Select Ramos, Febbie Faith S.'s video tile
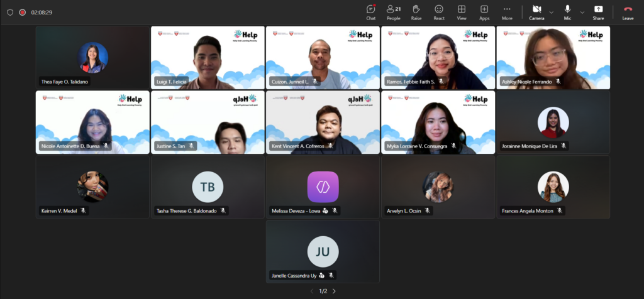 438,58
